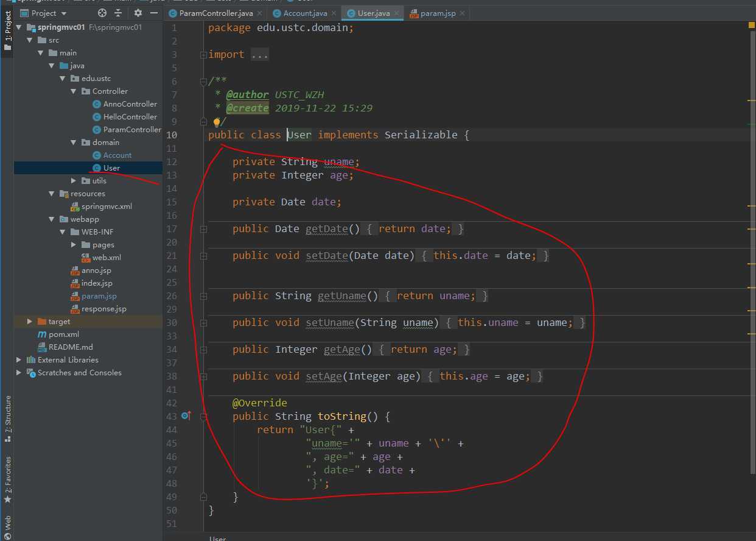Click the @author tag in Javadoc

(247, 95)
